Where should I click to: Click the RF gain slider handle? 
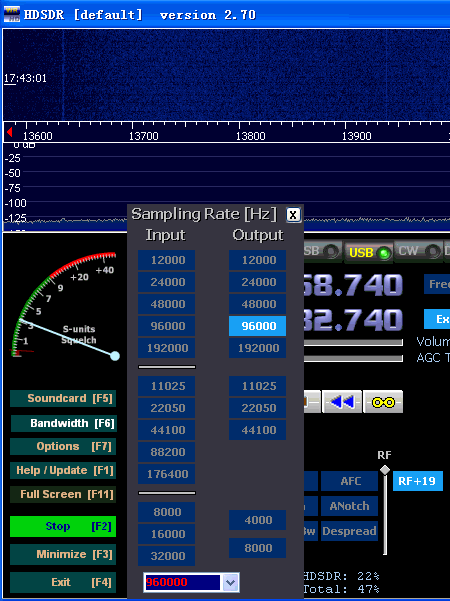click(x=385, y=470)
